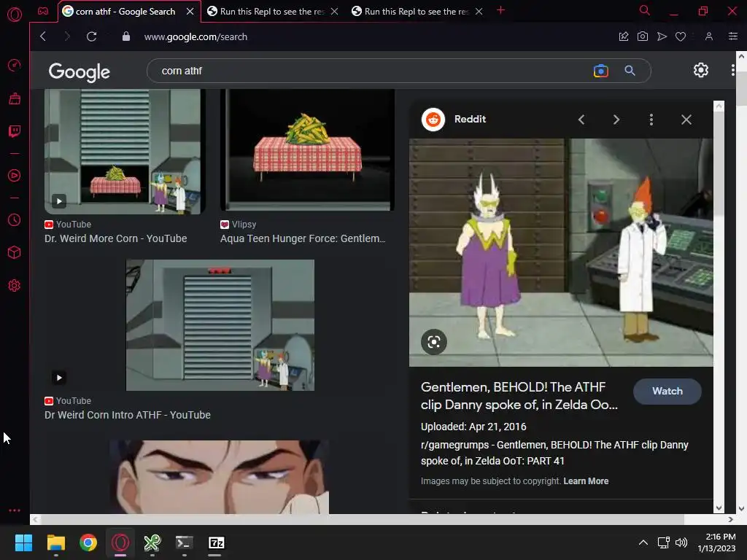Open 'Dr Weird Corn Intro ATHF - YouTube' title
Screen dimensions: 747x560
(x=128, y=415)
